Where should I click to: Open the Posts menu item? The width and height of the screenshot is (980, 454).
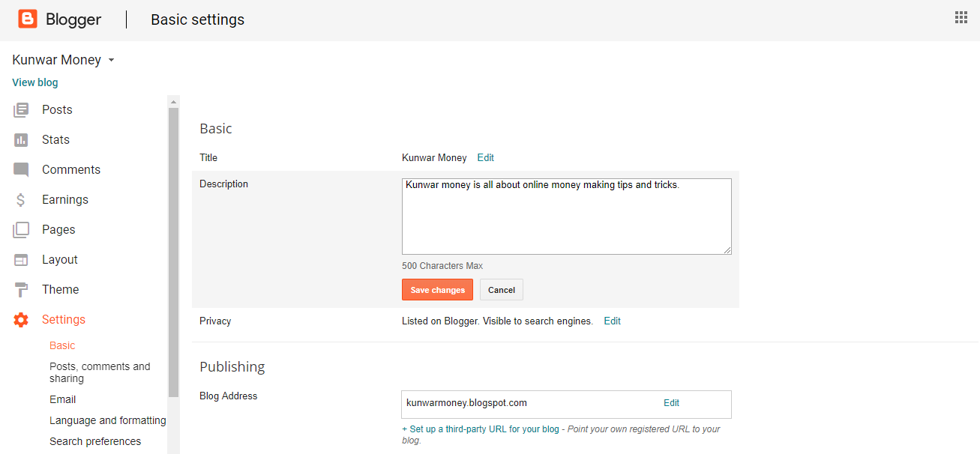[57, 109]
